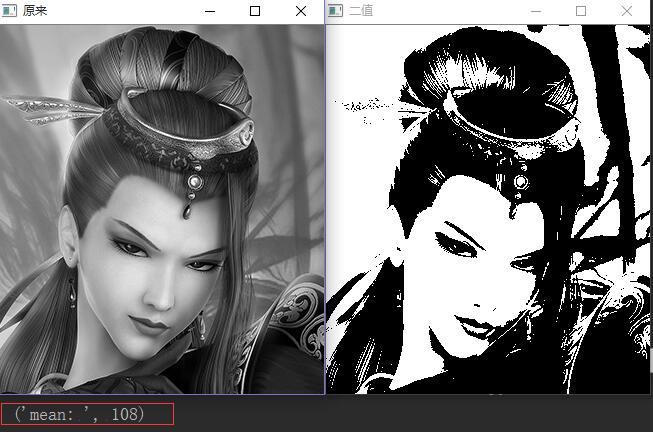Click the binary image in 二值 window

coord(488,209)
